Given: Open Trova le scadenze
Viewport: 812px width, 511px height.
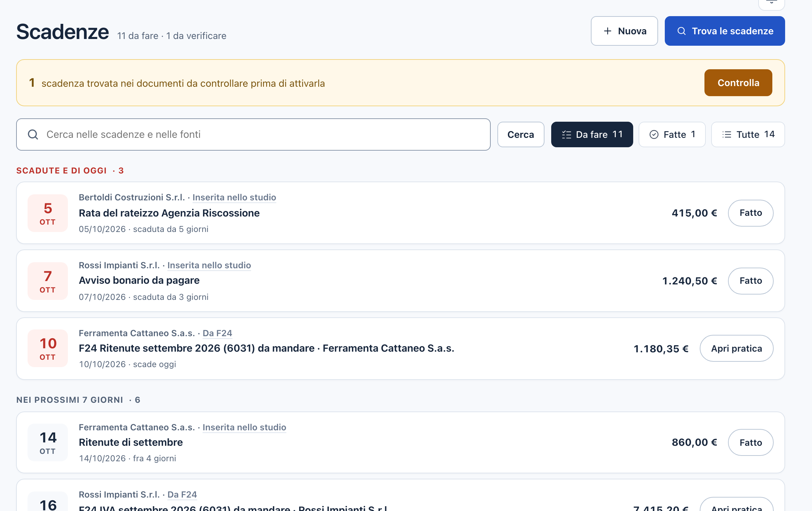Looking at the screenshot, I should pos(725,31).
